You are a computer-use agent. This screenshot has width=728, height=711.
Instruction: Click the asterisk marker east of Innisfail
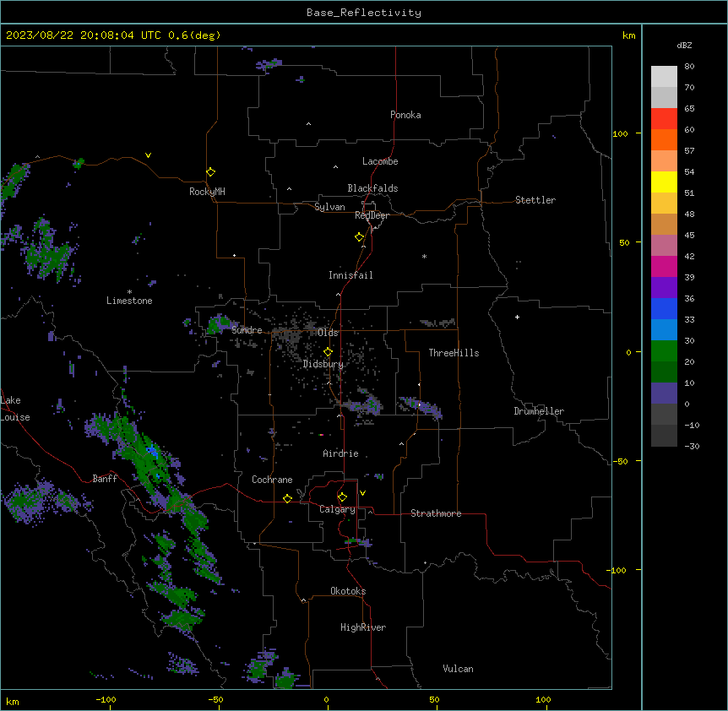[424, 257]
